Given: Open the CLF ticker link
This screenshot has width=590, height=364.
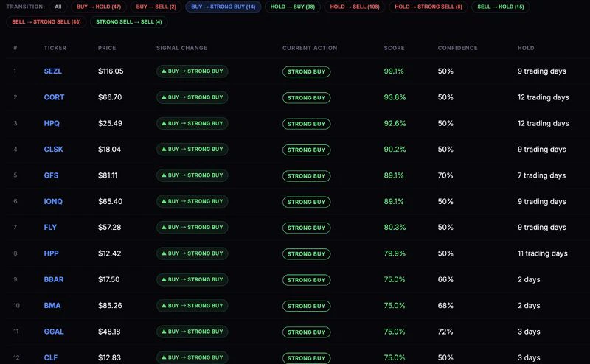Looking at the screenshot, I should coord(51,357).
